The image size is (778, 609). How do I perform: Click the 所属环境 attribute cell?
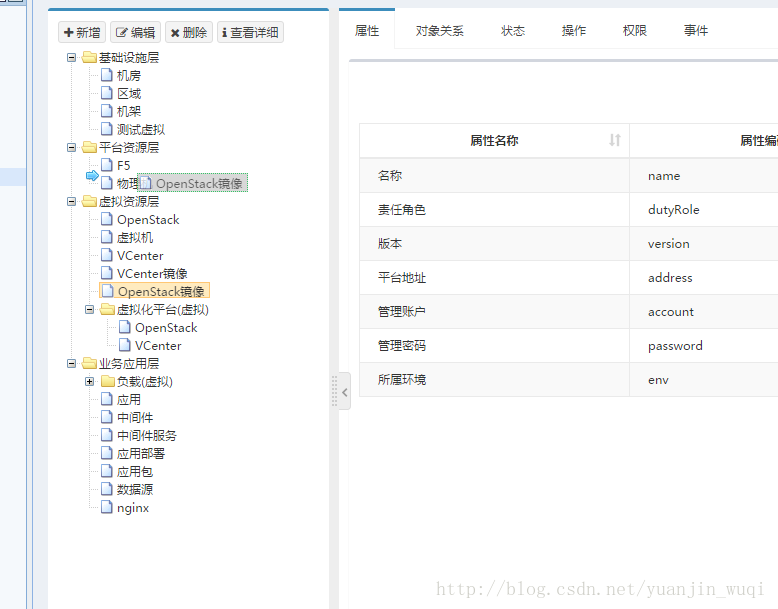pyautogui.click(x=494, y=380)
